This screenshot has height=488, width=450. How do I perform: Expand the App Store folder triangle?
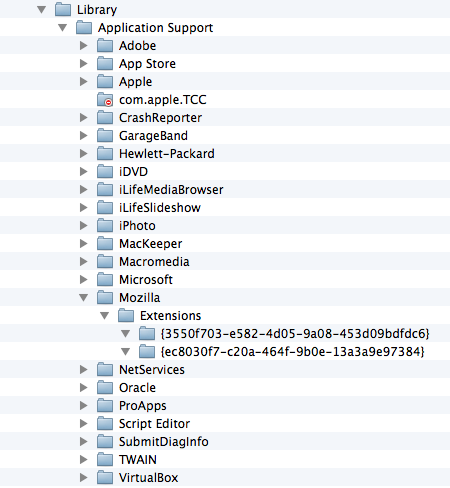(x=84, y=64)
